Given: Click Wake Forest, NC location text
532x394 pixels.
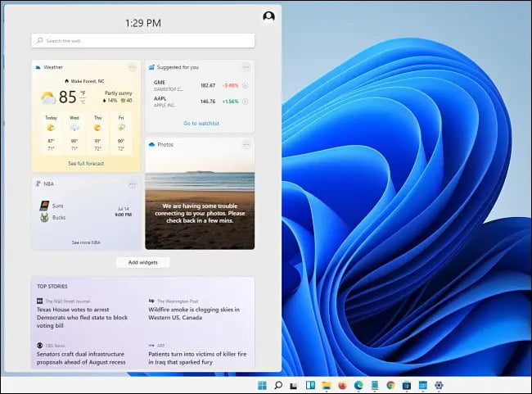Looking at the screenshot, I should (x=88, y=81).
